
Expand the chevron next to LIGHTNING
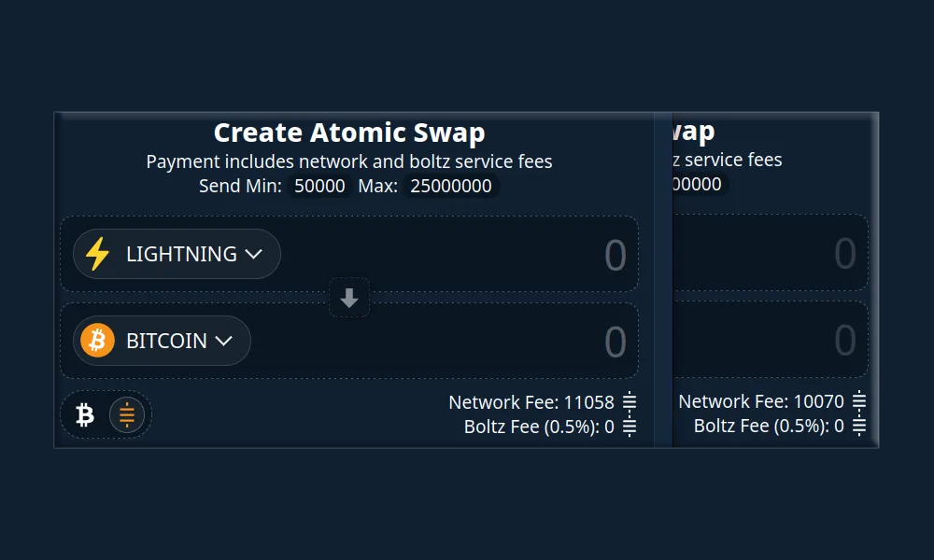click(x=254, y=253)
